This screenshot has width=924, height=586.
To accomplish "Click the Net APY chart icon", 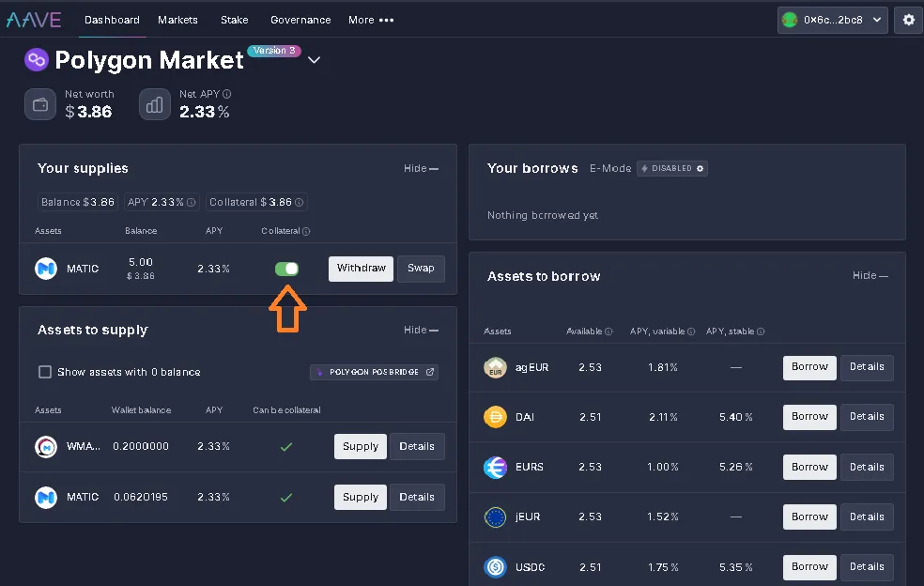I will tap(154, 104).
